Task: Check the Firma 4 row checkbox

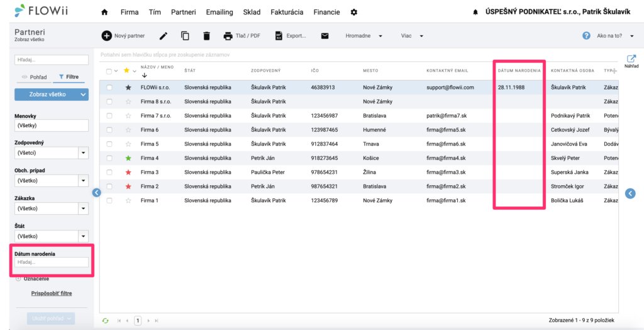Action: pyautogui.click(x=109, y=158)
